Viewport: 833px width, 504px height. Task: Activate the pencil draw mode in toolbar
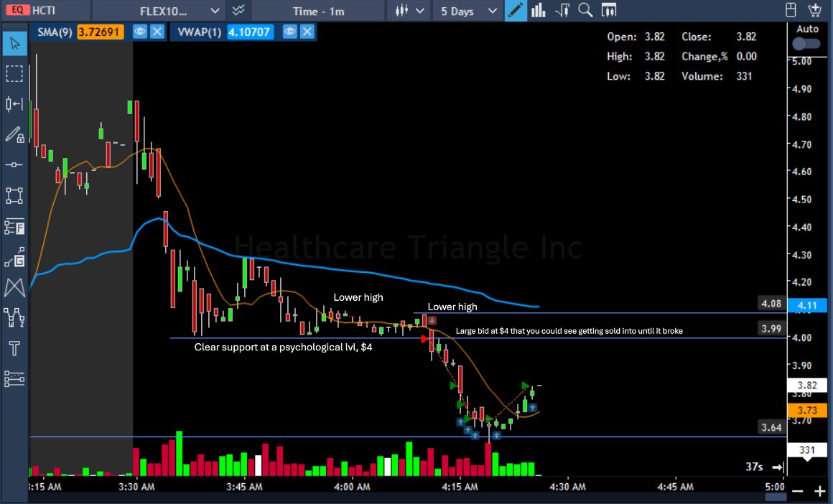(x=516, y=10)
